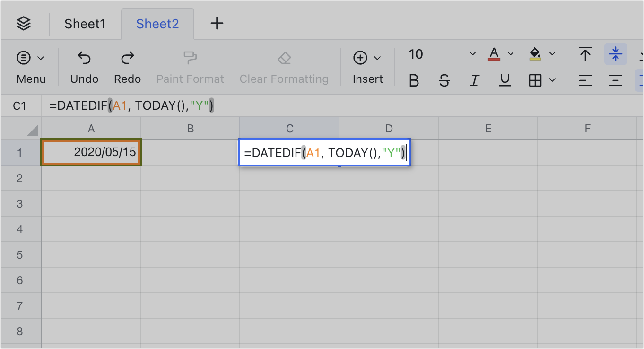The height and width of the screenshot is (349, 644).
Task: Apply Underline formatting
Action: pyautogui.click(x=505, y=80)
